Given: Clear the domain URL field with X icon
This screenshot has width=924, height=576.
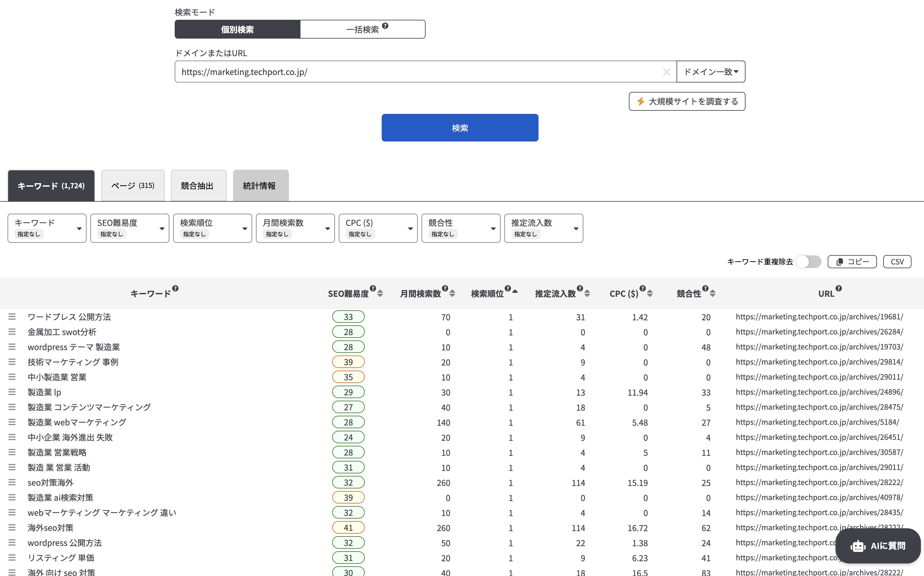Looking at the screenshot, I should [x=666, y=72].
